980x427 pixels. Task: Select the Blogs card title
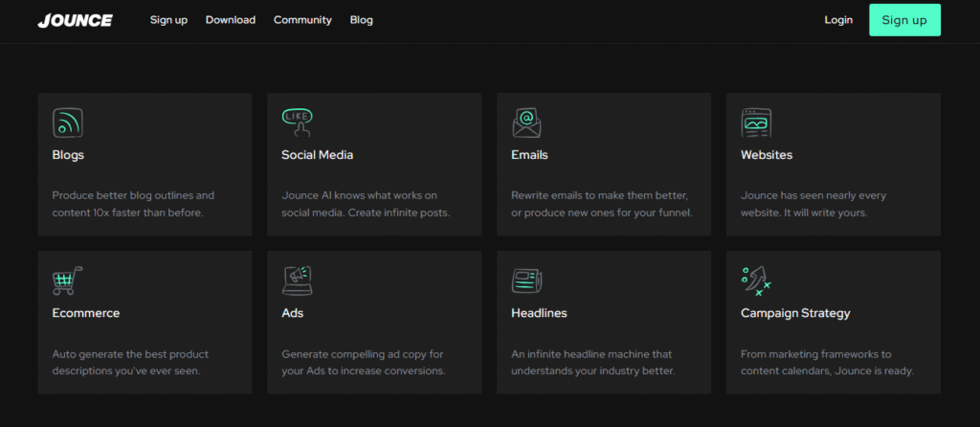click(x=69, y=155)
